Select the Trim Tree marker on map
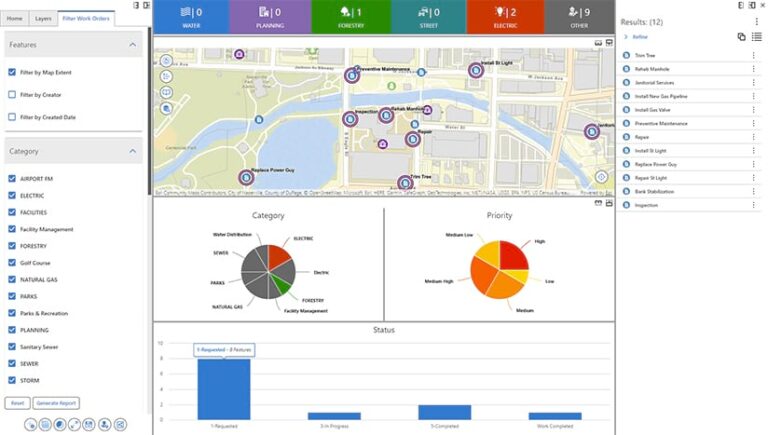Viewport: 768px width, 435px height. tap(405, 183)
